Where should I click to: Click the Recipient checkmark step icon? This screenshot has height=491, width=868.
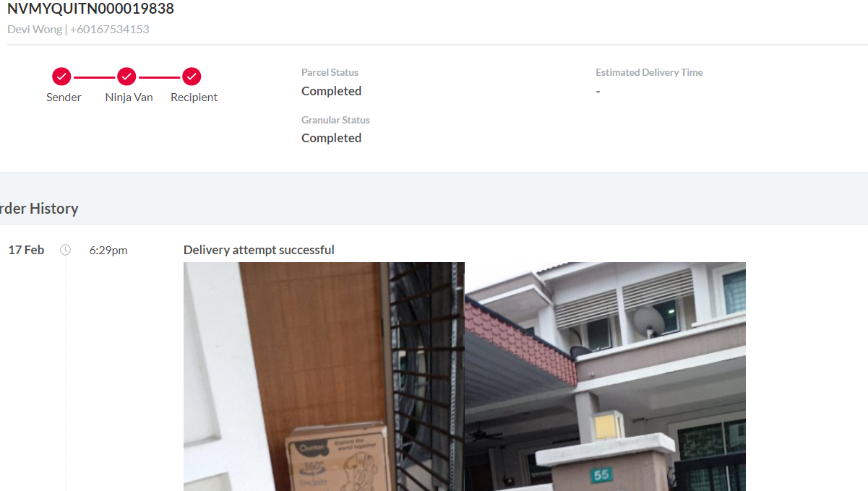click(x=192, y=77)
